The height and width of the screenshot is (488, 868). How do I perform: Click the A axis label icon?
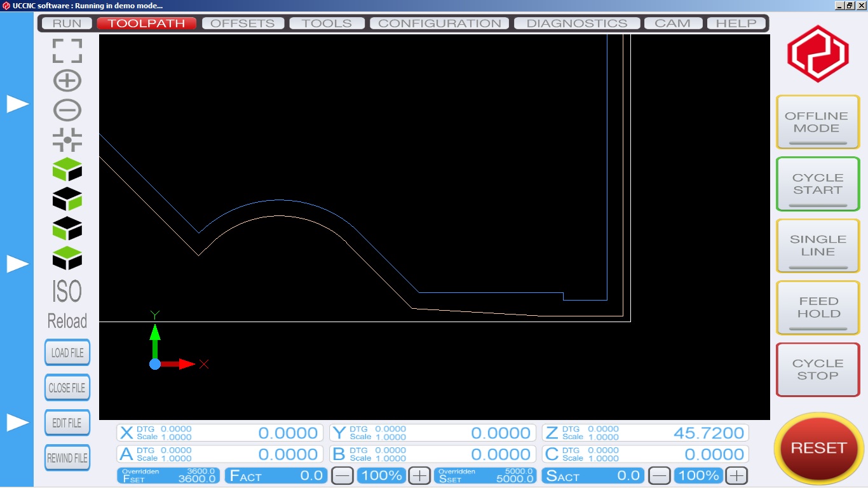point(126,454)
